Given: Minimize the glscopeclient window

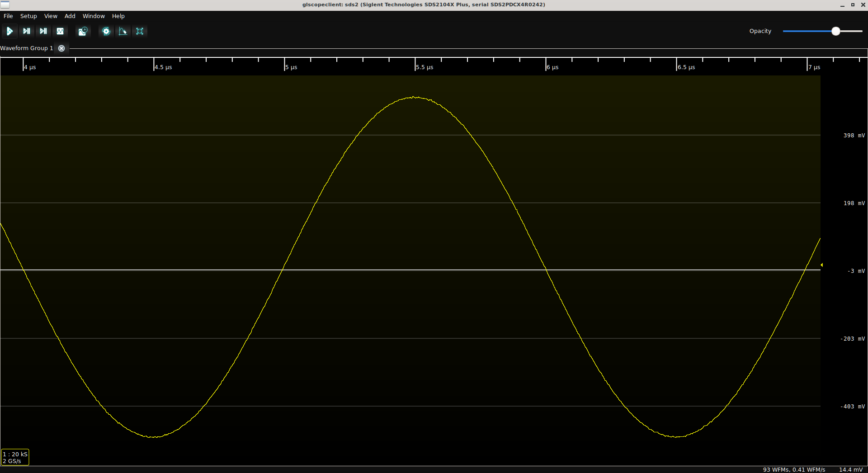Looking at the screenshot, I should [842, 5].
